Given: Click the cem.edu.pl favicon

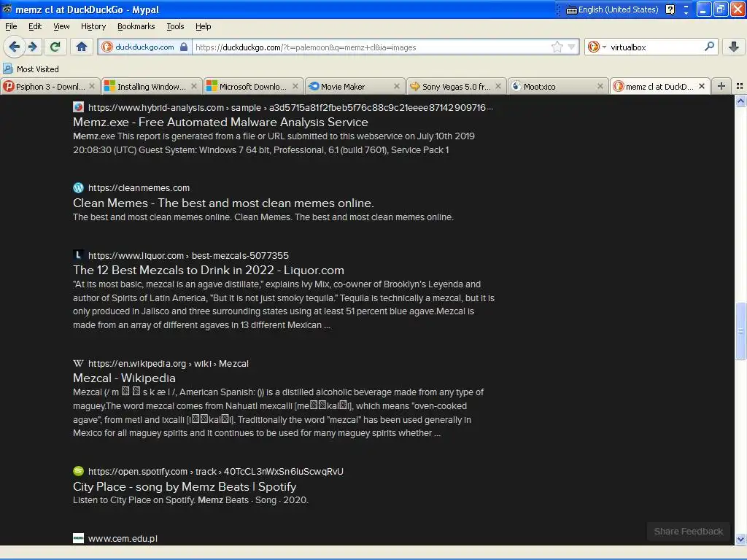Looking at the screenshot, I should pyautogui.click(x=79, y=538).
